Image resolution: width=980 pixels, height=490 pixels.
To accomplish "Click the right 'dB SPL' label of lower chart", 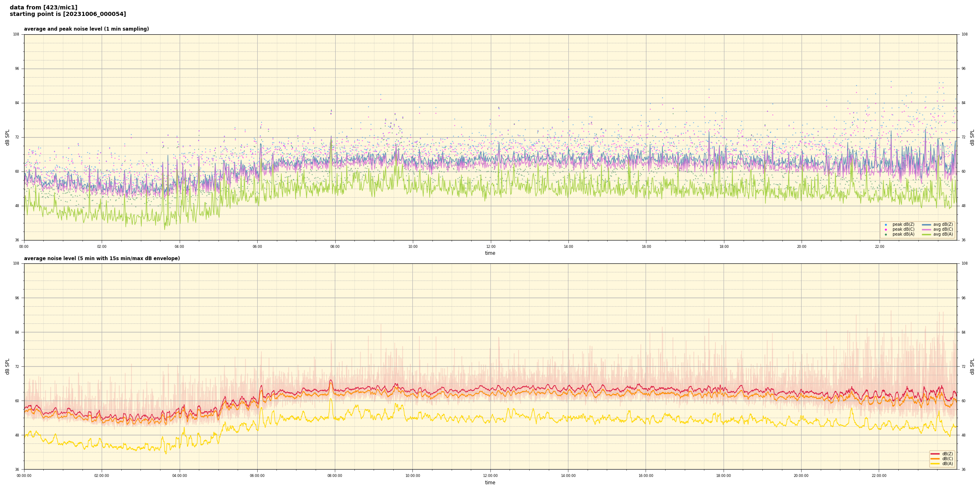I will (x=972, y=366).
